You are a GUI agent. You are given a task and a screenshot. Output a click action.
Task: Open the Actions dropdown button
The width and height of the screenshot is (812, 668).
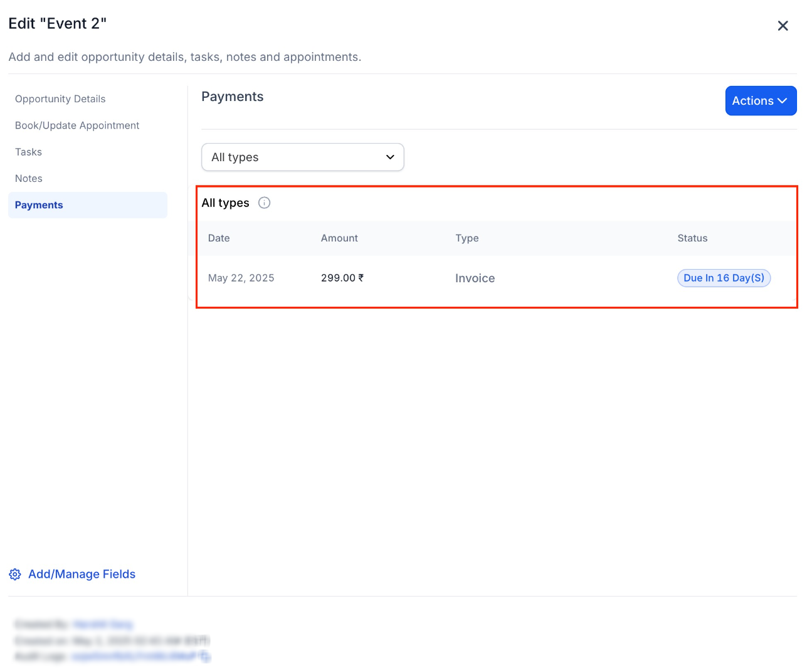761,101
